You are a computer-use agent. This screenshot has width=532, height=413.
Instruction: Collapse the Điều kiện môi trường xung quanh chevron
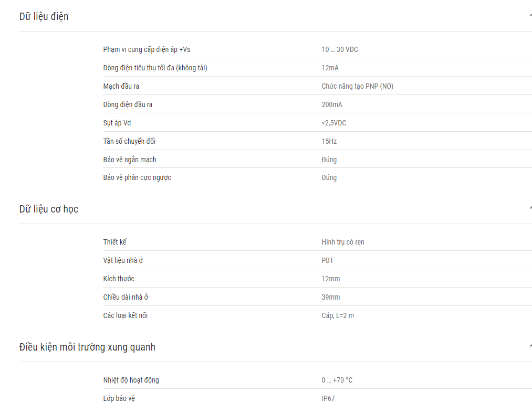click(x=530, y=346)
